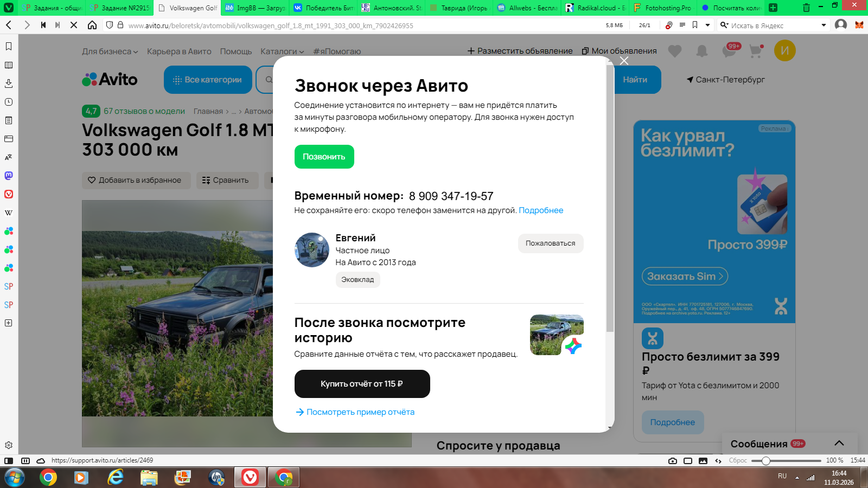The width and height of the screenshot is (868, 488).
Task: Click Купить отчёт от 115 ₽
Action: [362, 384]
